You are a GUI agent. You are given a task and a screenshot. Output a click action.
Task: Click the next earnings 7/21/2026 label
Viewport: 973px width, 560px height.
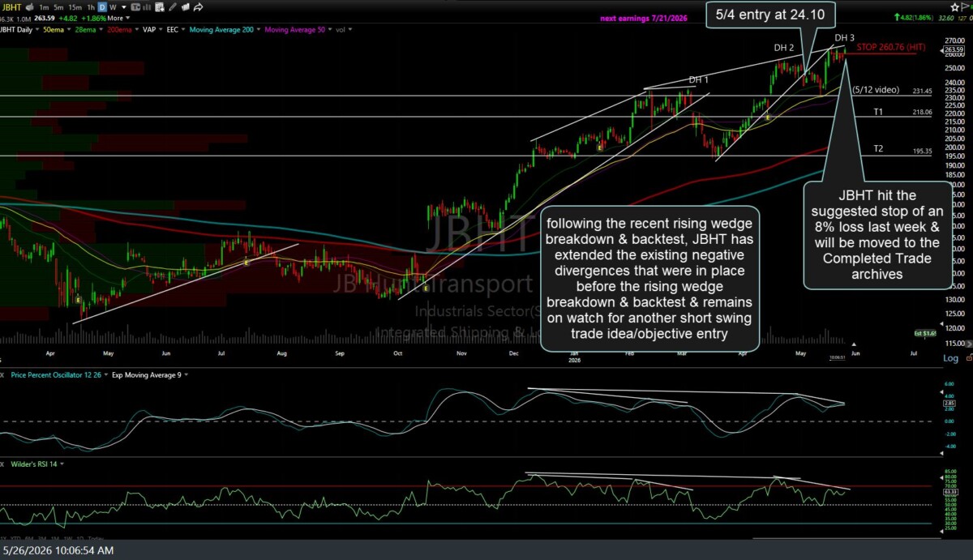[644, 18]
